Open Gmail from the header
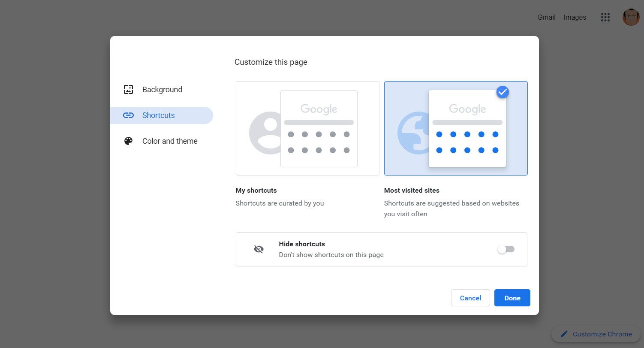 coord(546,17)
